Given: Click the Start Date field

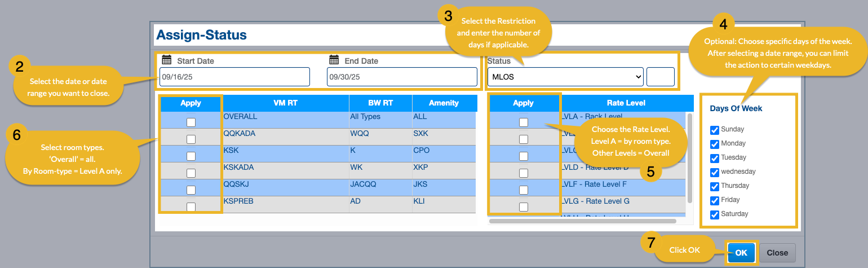Looking at the screenshot, I should point(234,77).
